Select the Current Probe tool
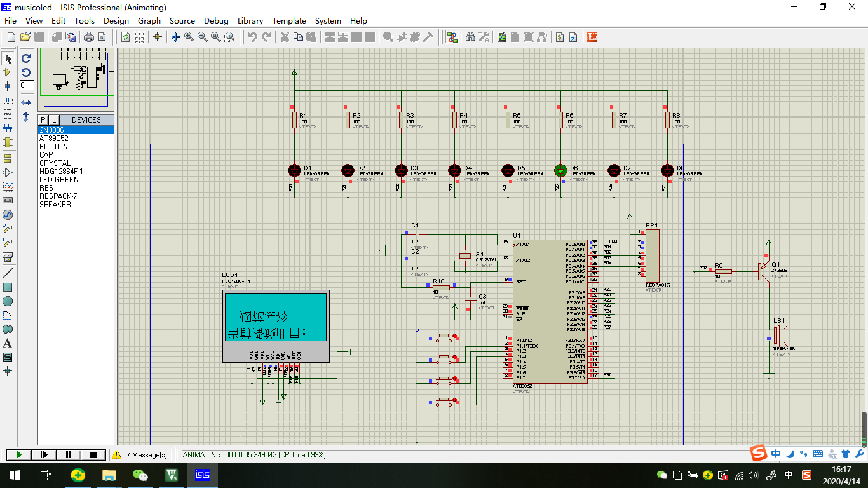The width and height of the screenshot is (868, 488). tap(8, 242)
